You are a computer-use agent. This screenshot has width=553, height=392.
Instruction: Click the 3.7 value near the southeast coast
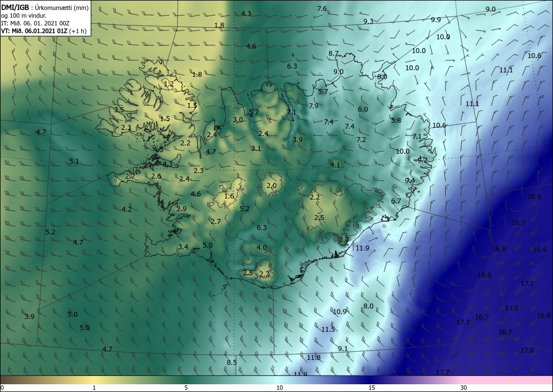[344, 240]
